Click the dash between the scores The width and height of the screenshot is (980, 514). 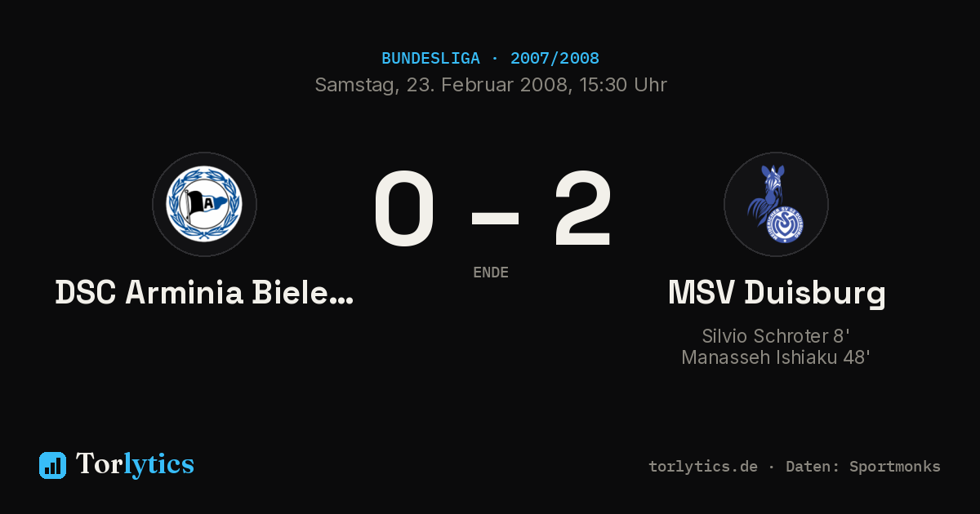pos(495,217)
